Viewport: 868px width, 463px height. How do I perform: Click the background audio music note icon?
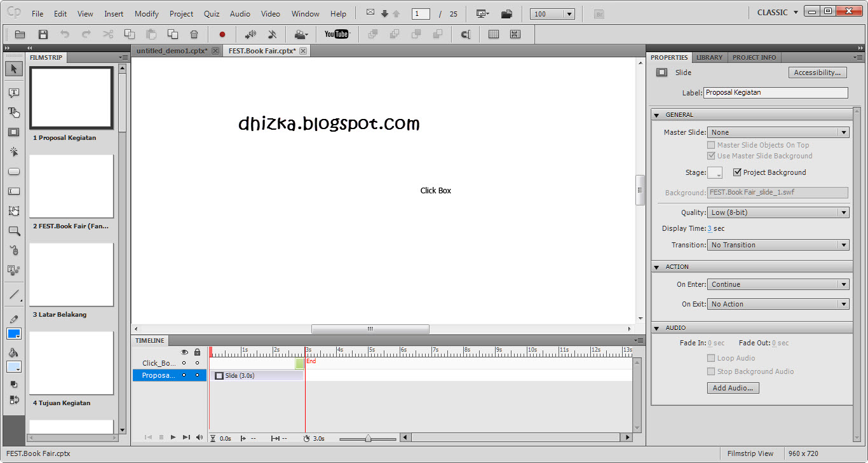(272, 34)
